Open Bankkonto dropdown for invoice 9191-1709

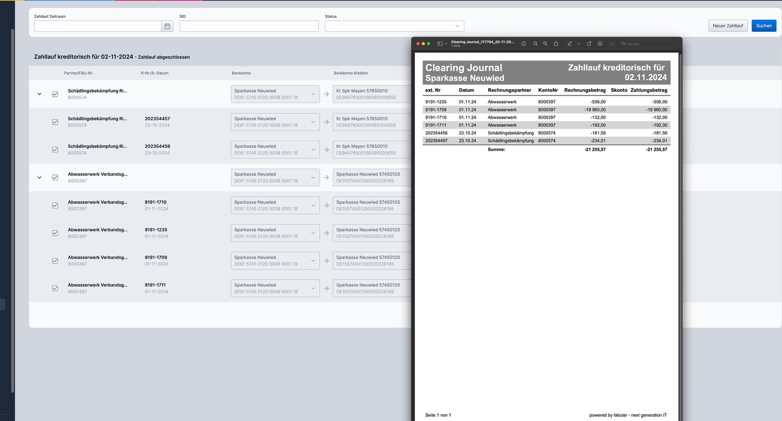pyautogui.click(x=275, y=260)
